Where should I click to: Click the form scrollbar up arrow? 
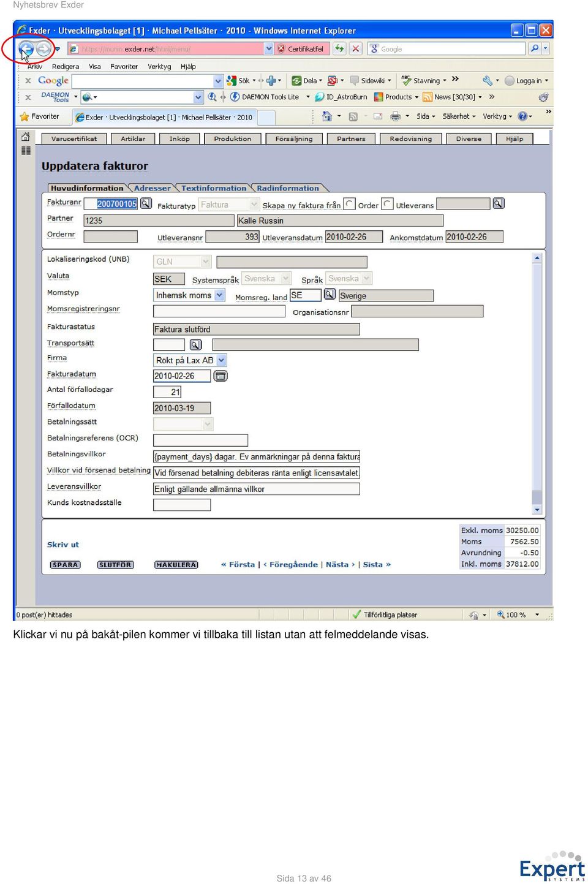tap(537, 258)
